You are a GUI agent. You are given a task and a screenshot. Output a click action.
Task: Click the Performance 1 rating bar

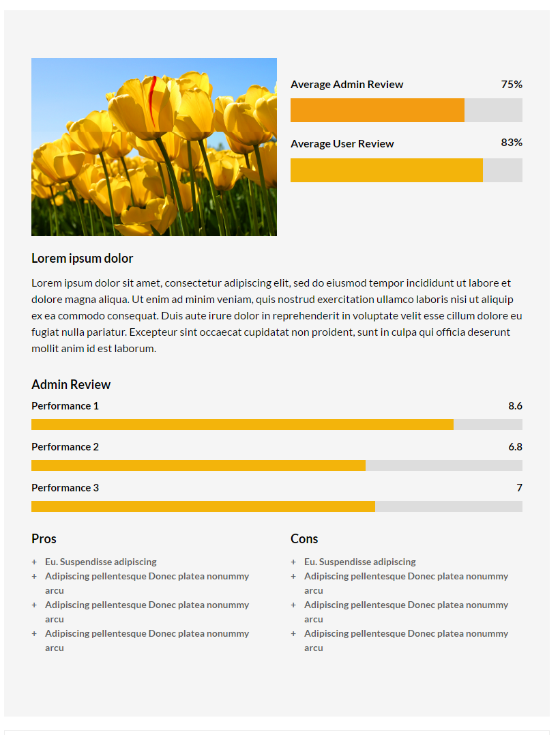point(277,424)
